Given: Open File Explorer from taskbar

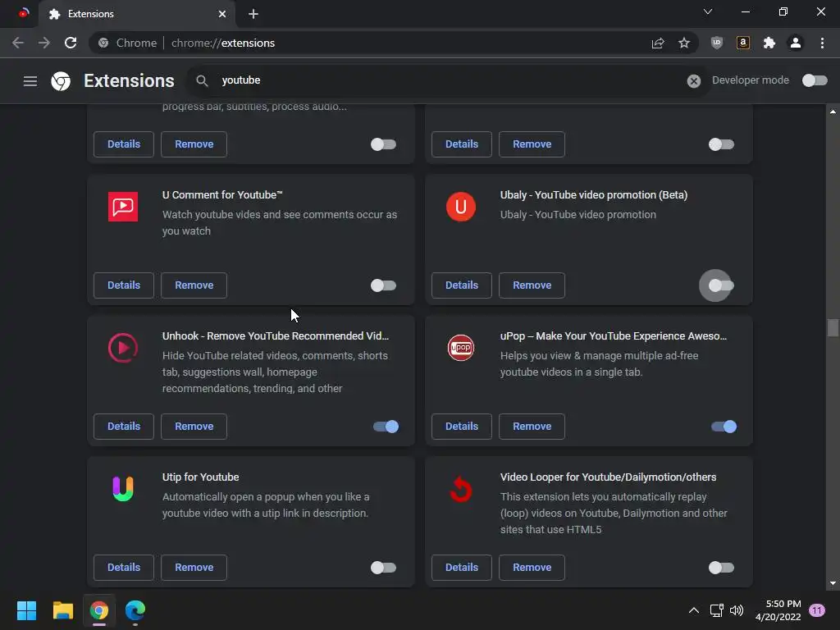Looking at the screenshot, I should pos(62,610).
